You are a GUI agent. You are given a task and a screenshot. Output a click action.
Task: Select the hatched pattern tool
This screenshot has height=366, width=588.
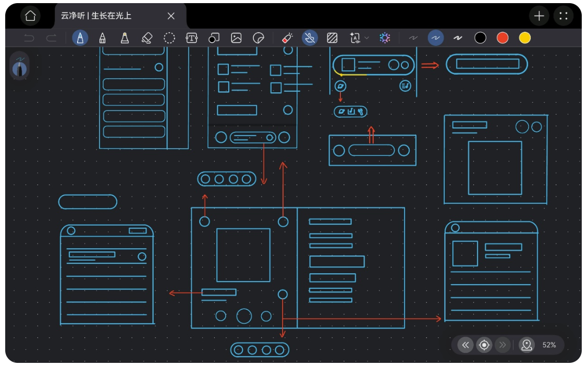tap(332, 38)
